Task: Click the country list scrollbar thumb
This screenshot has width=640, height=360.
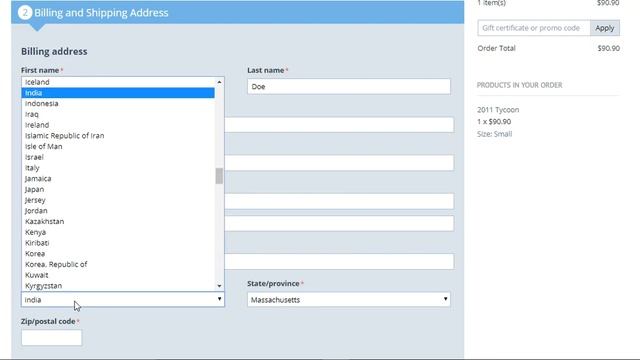Action: point(219,176)
